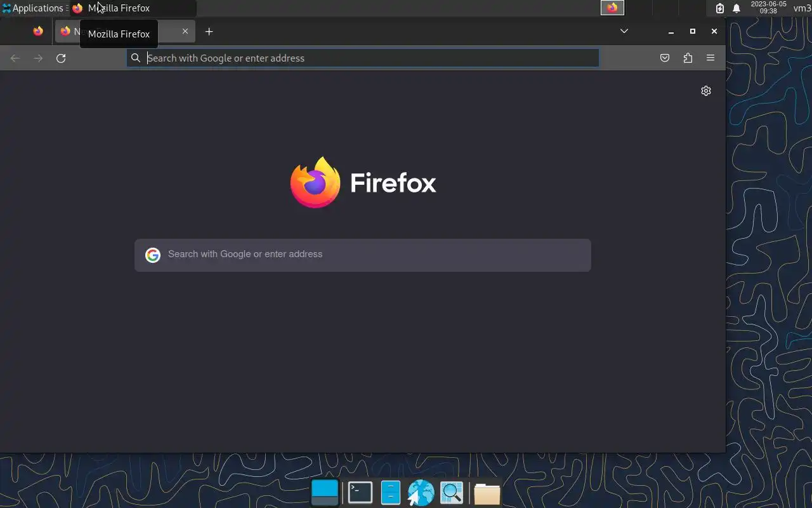Go forward one page in Firefox
The width and height of the screenshot is (812, 508).
(38, 58)
